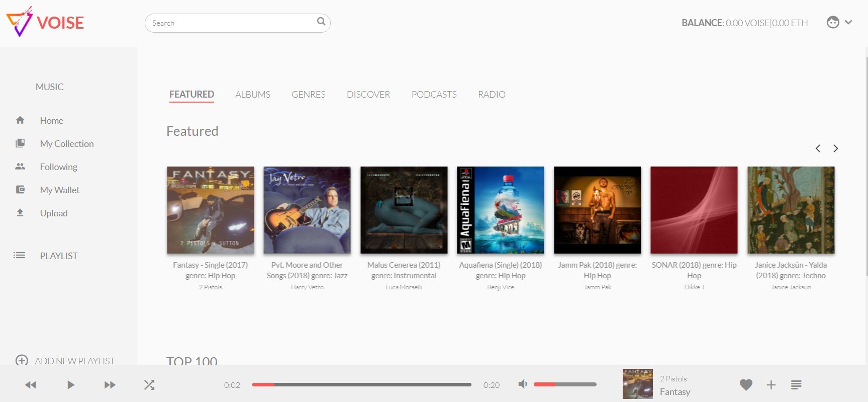The width and height of the screenshot is (868, 402).
Task: Open the user avatar icon
Action: point(833,23)
